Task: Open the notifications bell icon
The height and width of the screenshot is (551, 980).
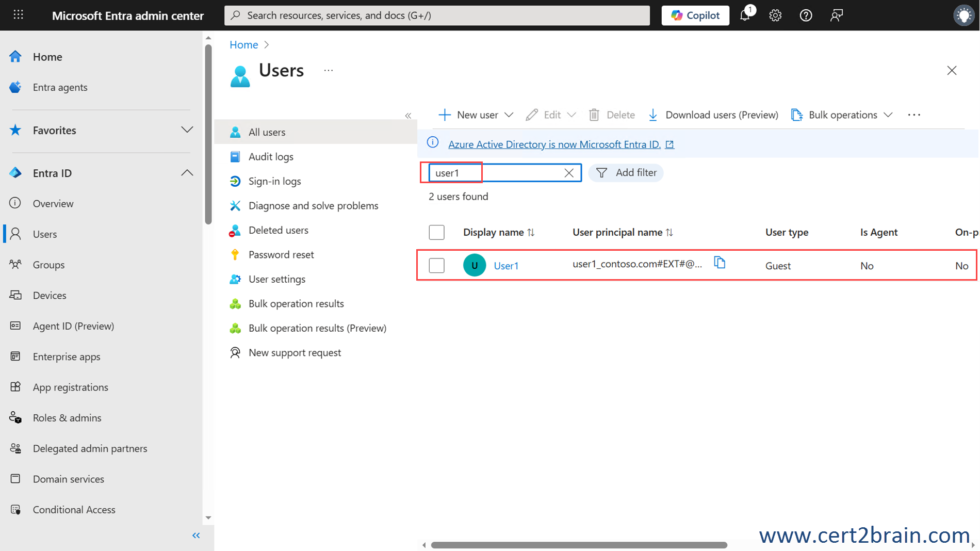Action: point(745,15)
